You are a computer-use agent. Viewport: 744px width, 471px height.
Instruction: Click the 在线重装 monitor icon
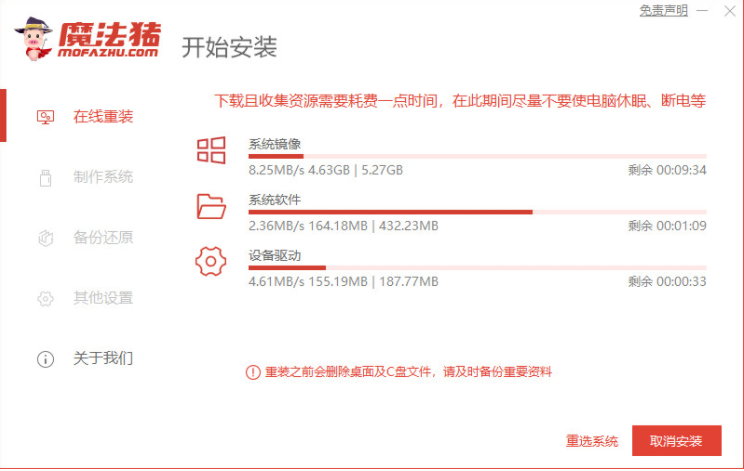point(45,117)
